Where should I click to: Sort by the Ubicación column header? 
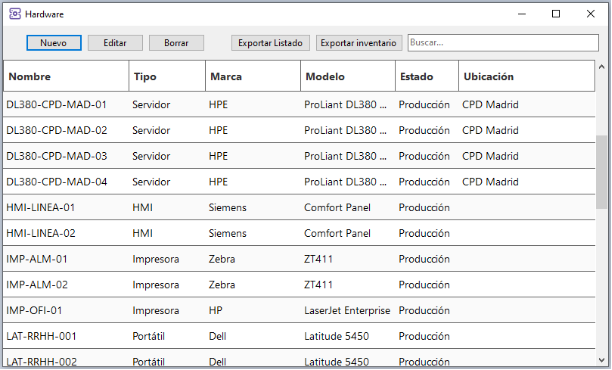click(x=527, y=76)
